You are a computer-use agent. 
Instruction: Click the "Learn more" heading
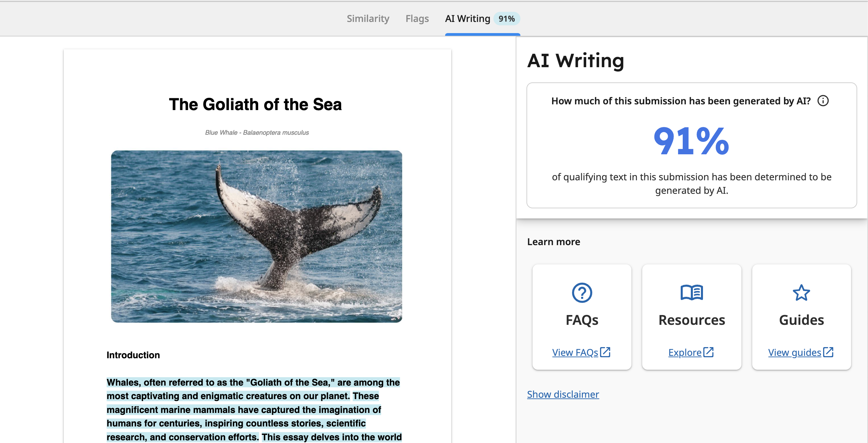(553, 242)
